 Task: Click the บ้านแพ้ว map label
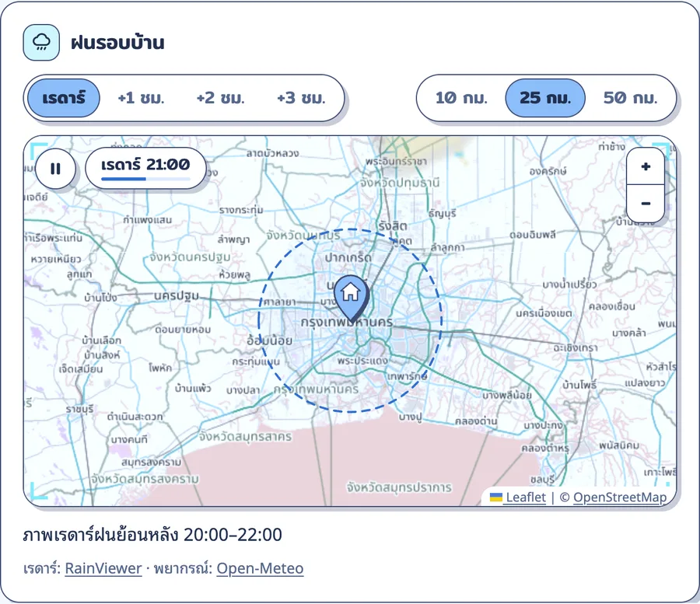click(193, 388)
